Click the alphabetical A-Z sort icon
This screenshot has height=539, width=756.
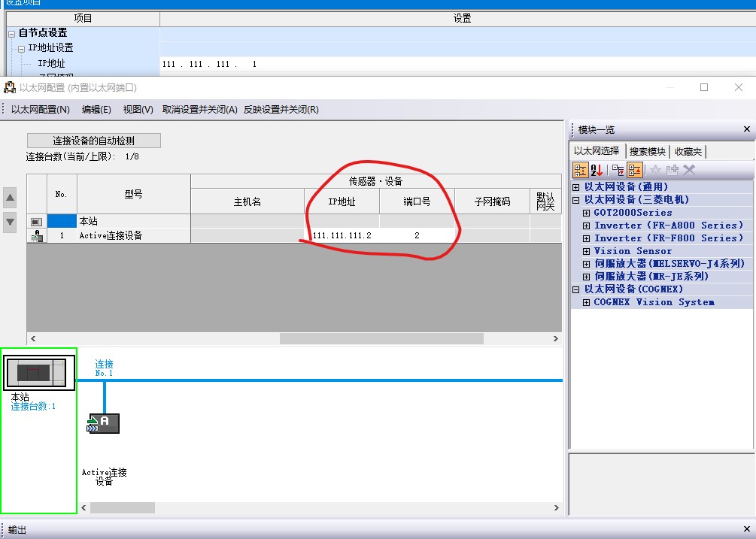[x=597, y=170]
